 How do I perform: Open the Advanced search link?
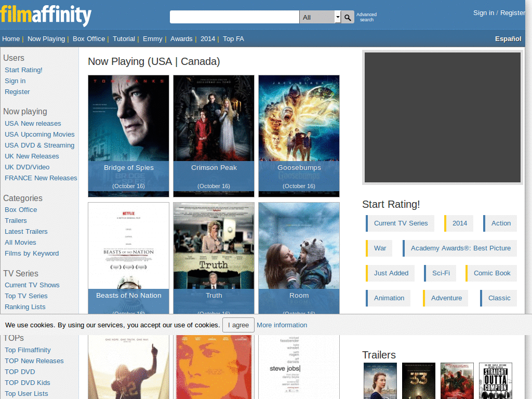366,17
